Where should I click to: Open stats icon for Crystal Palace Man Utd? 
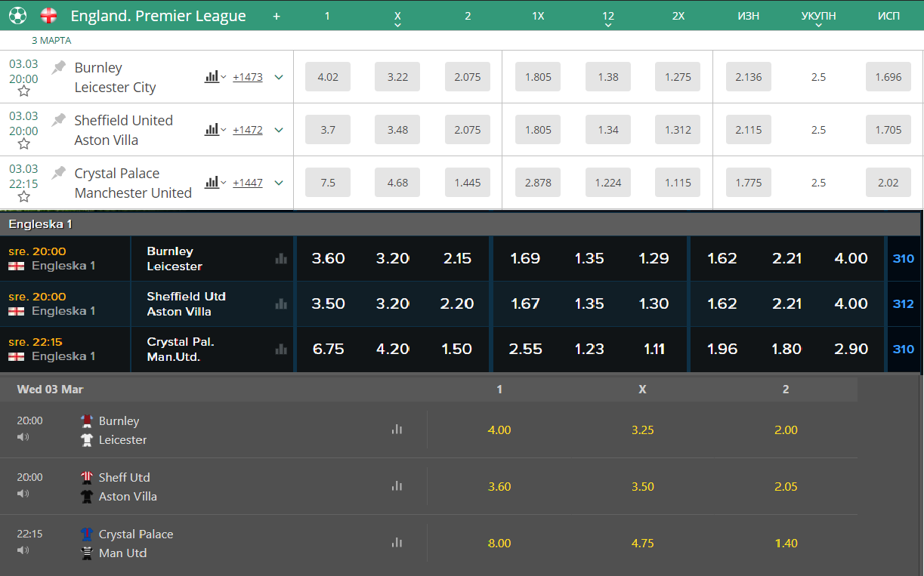coord(397,543)
